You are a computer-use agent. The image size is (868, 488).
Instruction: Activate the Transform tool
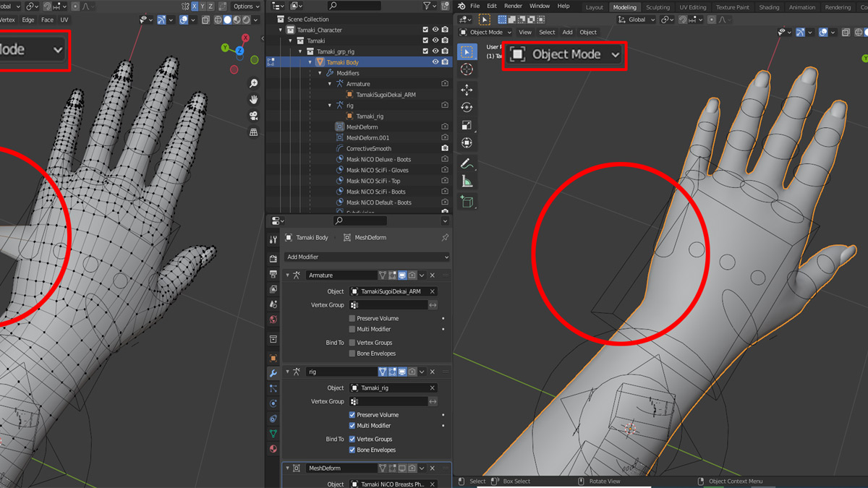coord(467,143)
